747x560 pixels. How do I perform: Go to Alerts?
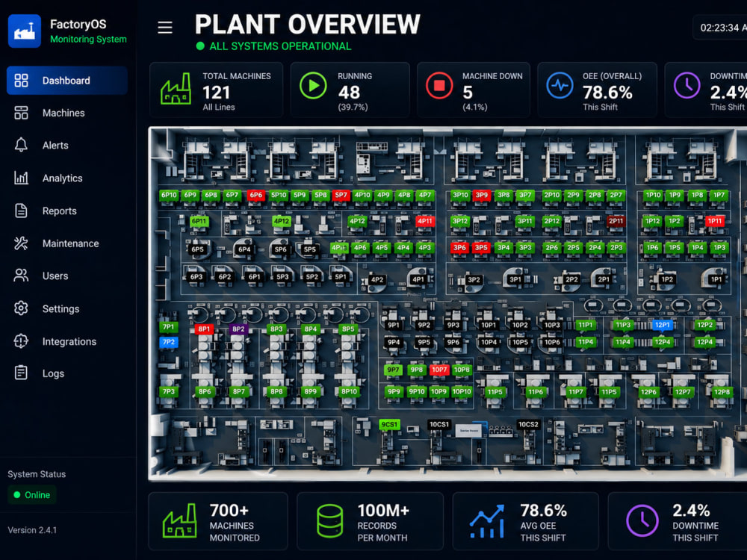pyautogui.click(x=67, y=146)
